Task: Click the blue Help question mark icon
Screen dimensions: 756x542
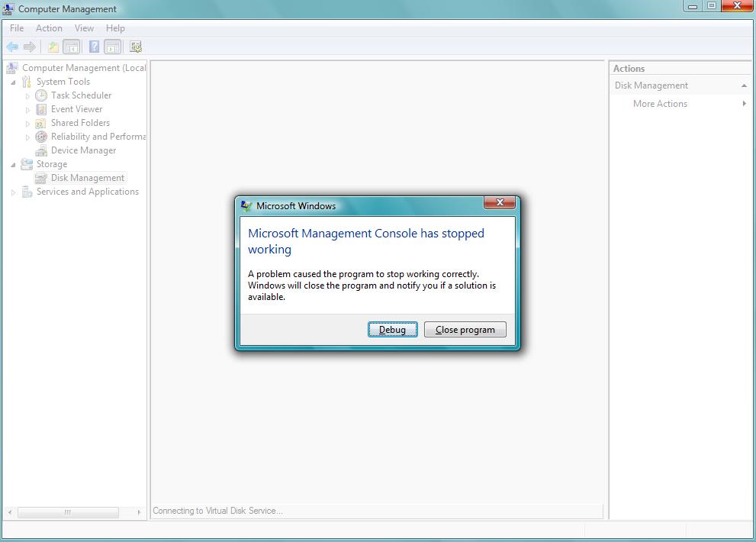Action: coord(94,47)
